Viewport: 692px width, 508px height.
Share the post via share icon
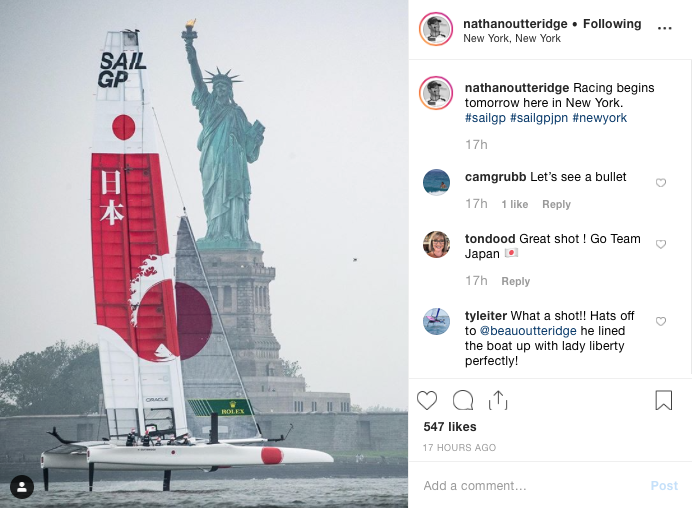[x=498, y=400]
